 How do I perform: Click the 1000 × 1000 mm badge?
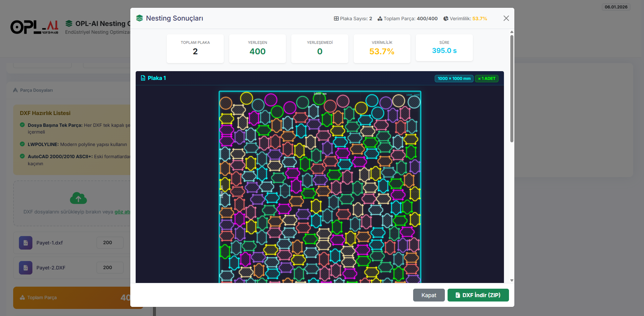tap(454, 79)
